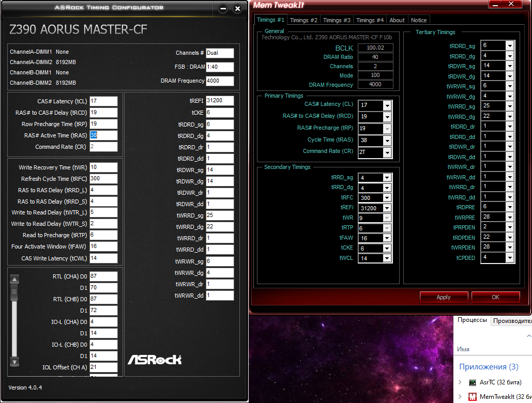Switch to Timings #4 tab

click(370, 20)
